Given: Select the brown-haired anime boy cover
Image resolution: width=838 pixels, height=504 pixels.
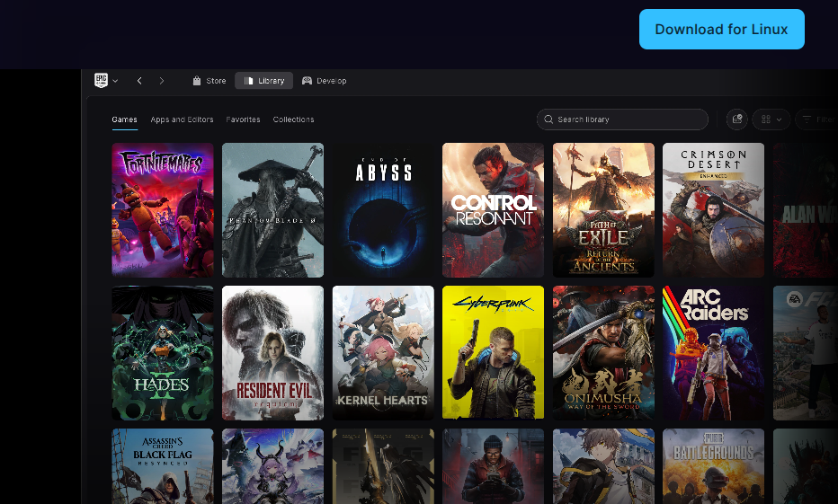Looking at the screenshot, I should pyautogui.click(x=603, y=466).
